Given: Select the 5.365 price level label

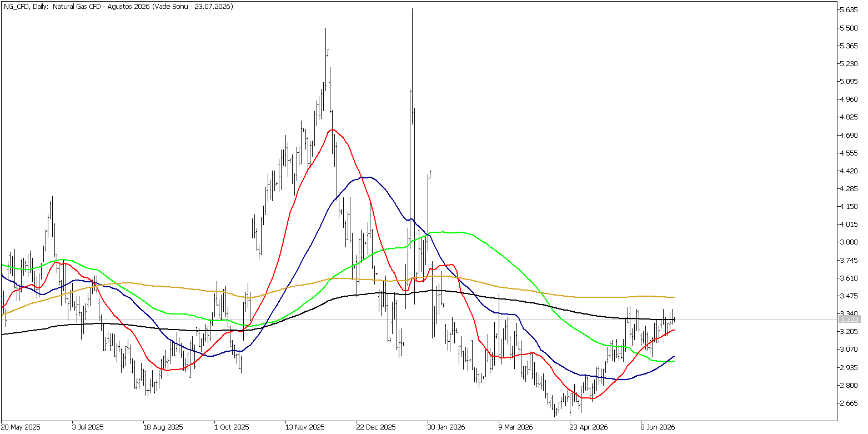Looking at the screenshot, I should click(850, 46).
